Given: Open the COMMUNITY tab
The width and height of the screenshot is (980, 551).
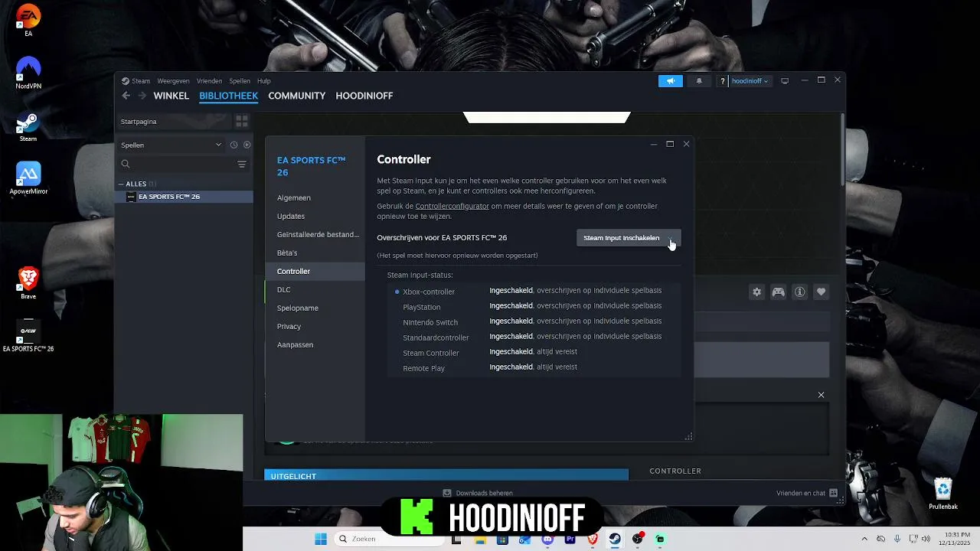Looking at the screenshot, I should [297, 96].
